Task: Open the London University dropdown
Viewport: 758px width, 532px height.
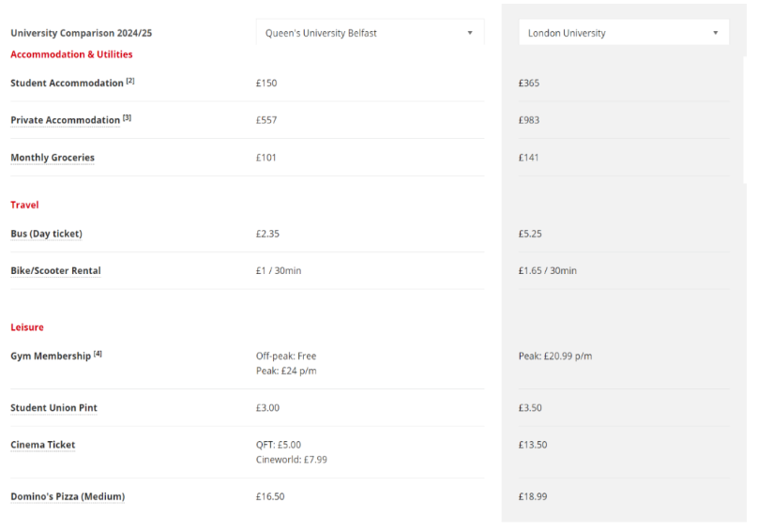Action: 624,33
